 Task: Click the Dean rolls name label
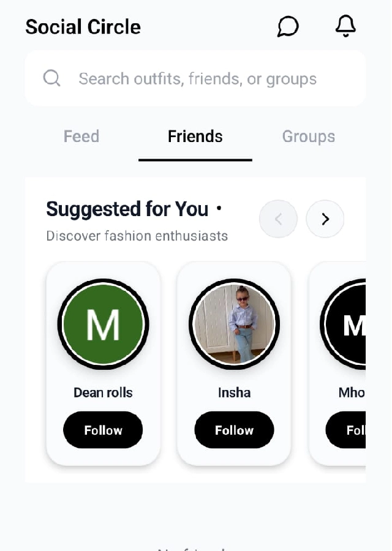click(103, 392)
